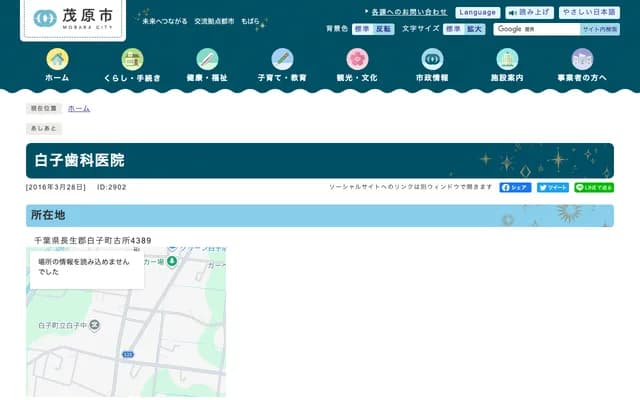Go to 子育て・教育 section icon
The width and height of the screenshot is (640, 400).
click(282, 59)
